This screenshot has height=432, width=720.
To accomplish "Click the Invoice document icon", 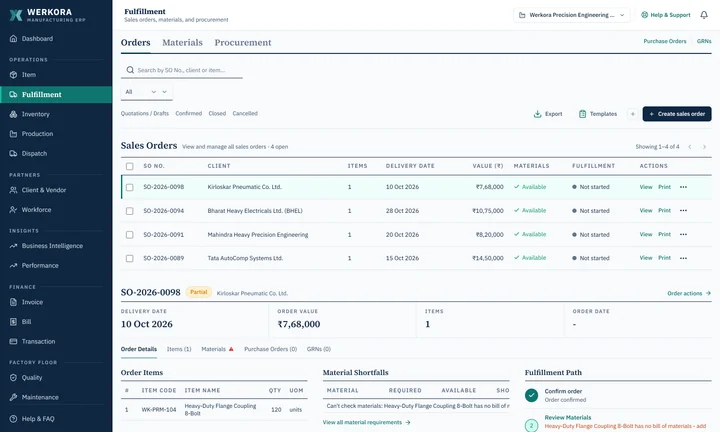I will click(x=13, y=302).
